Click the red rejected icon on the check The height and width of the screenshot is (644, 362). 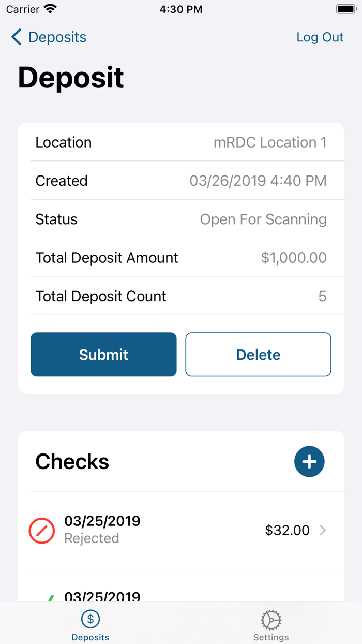42,531
